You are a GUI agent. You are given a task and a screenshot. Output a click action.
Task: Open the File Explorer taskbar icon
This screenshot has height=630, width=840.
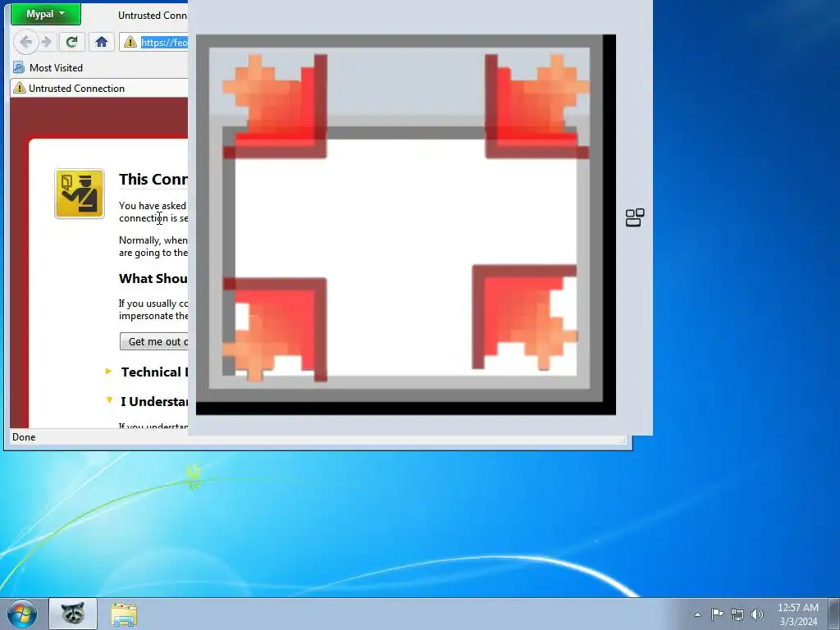coord(124,614)
